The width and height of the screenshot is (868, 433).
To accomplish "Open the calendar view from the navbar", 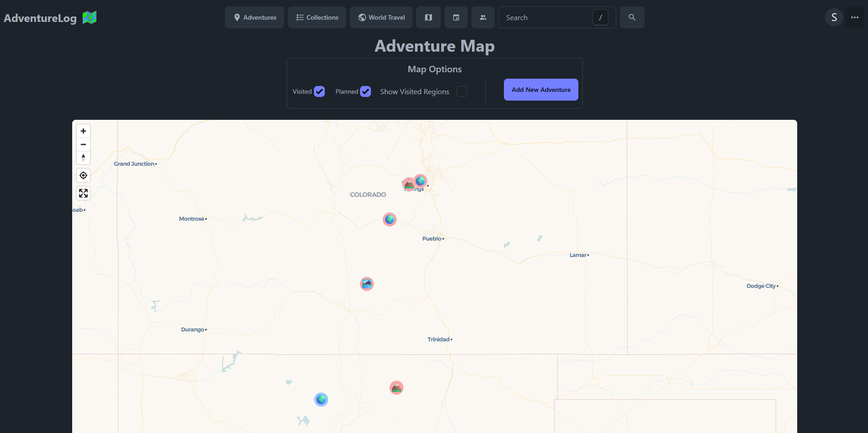I will click(x=455, y=17).
